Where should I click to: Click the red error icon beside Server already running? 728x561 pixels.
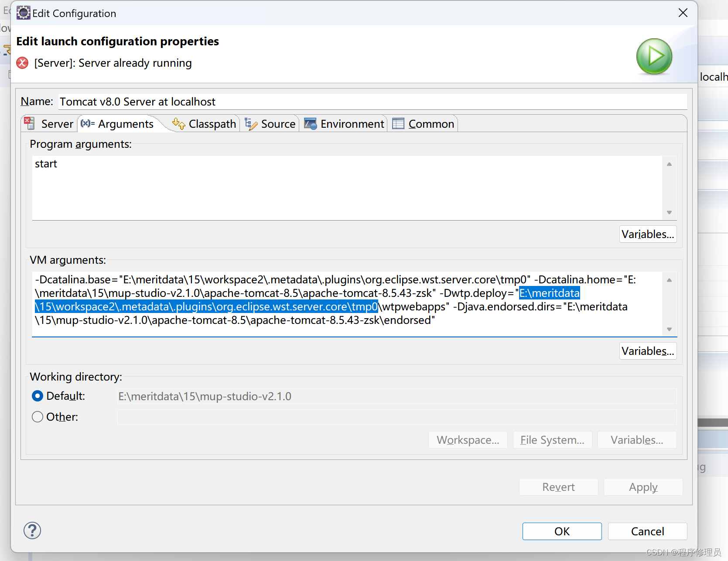click(x=22, y=63)
